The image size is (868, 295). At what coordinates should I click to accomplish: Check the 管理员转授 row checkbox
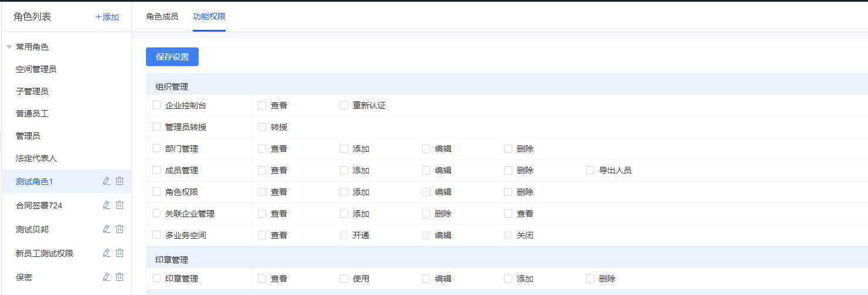point(156,127)
